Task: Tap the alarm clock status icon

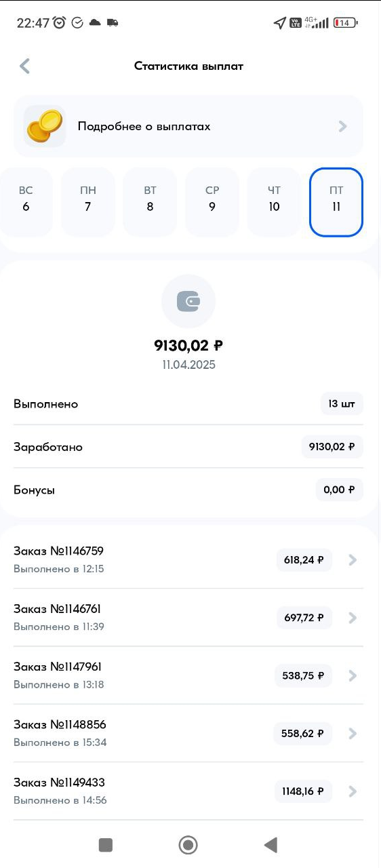Action: 60,22
